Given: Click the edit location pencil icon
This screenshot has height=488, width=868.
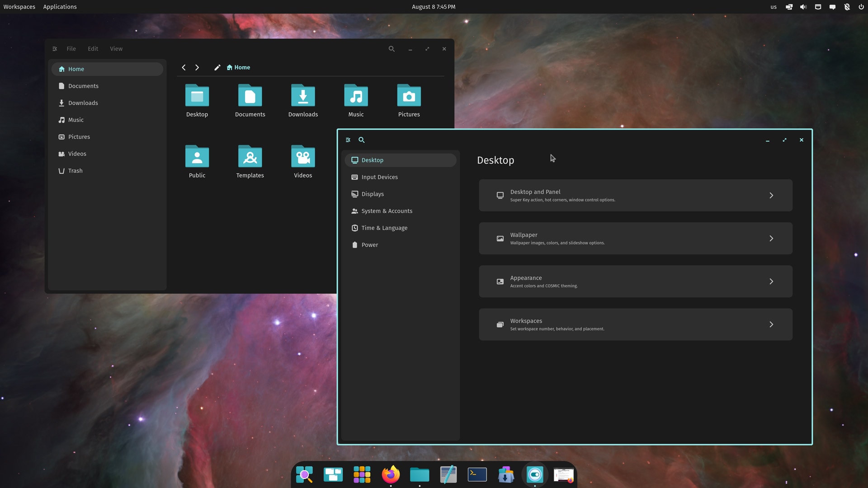Looking at the screenshot, I should point(217,67).
